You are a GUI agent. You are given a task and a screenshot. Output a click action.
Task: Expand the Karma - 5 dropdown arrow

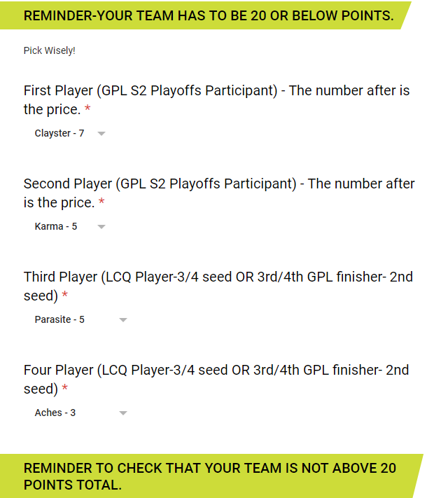[x=101, y=227]
